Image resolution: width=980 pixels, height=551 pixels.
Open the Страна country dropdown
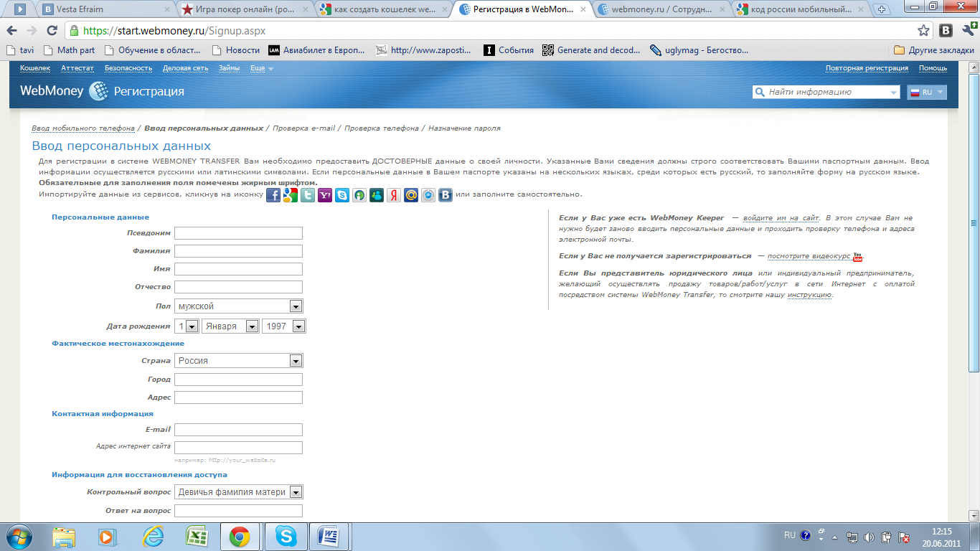point(296,361)
